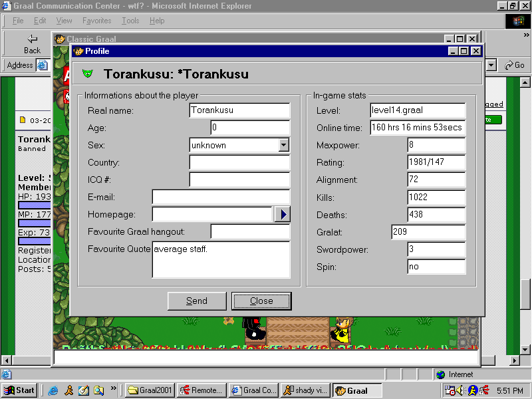Click the Swordpower value field

tap(436, 249)
